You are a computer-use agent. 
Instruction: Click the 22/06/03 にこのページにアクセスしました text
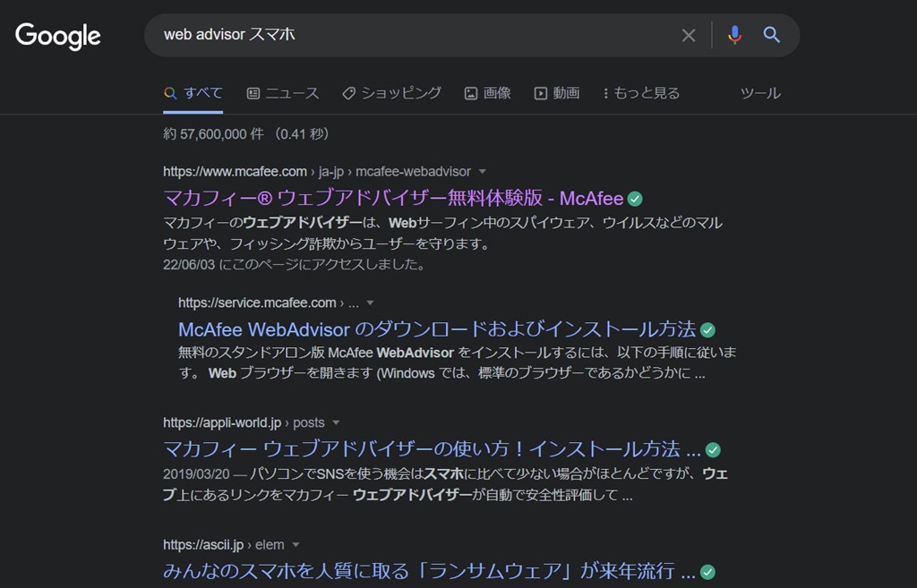pyautogui.click(x=294, y=265)
